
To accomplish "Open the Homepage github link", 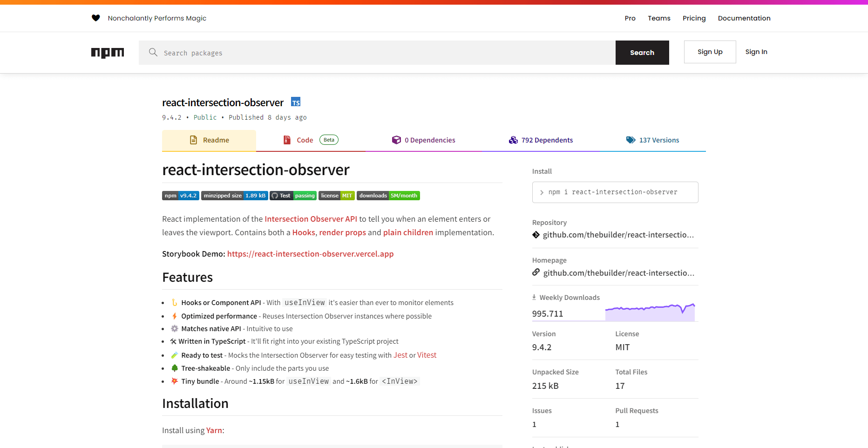I will pos(618,273).
